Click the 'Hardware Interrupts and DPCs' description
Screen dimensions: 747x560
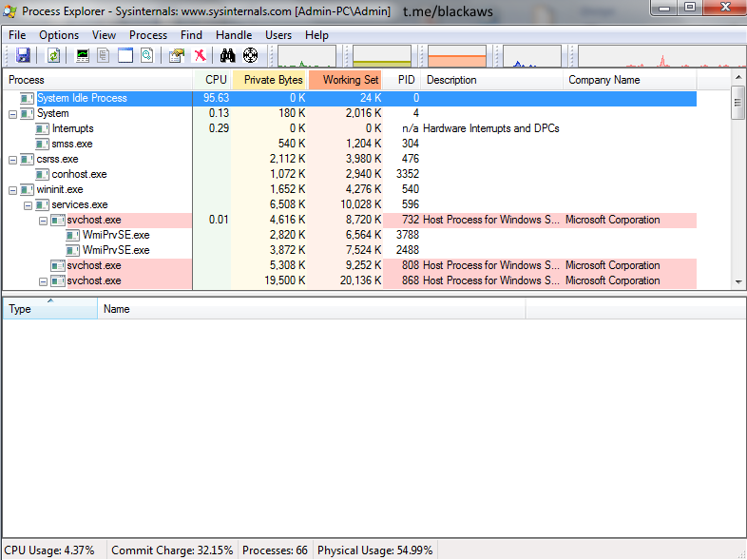[x=490, y=128]
